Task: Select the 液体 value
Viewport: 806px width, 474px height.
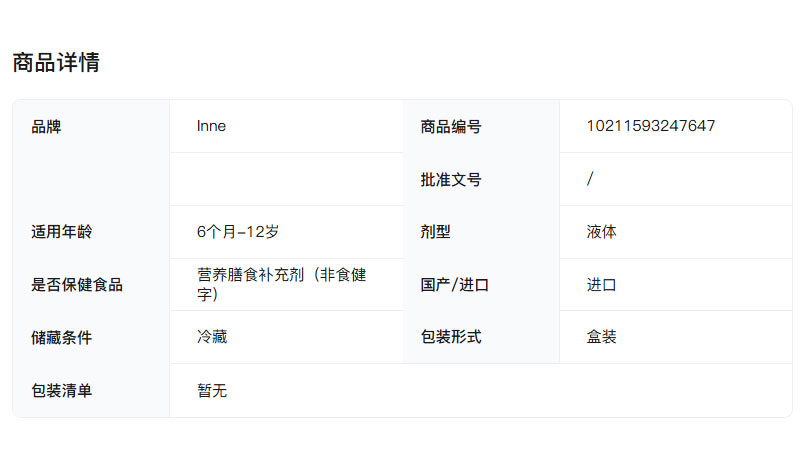Action: (x=601, y=232)
